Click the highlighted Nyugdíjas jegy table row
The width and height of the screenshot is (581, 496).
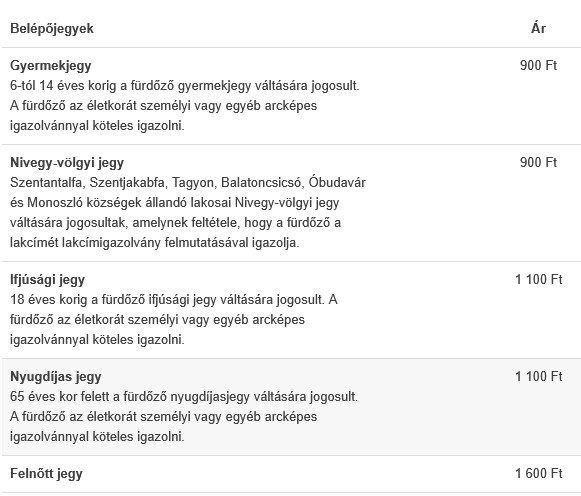[x=291, y=407]
